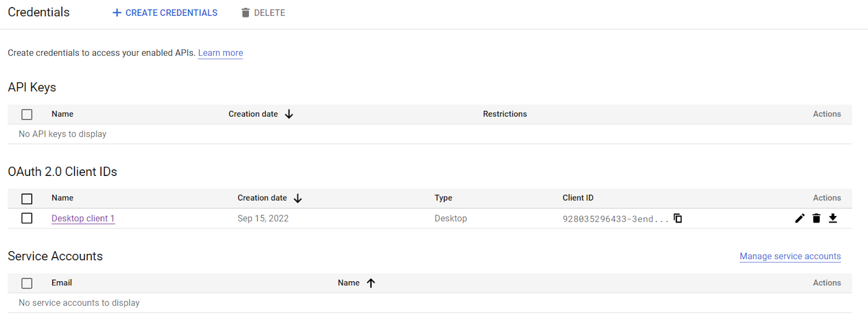Check the Desktop client 1 row checkbox
This screenshot has width=868, height=336.
point(27,219)
